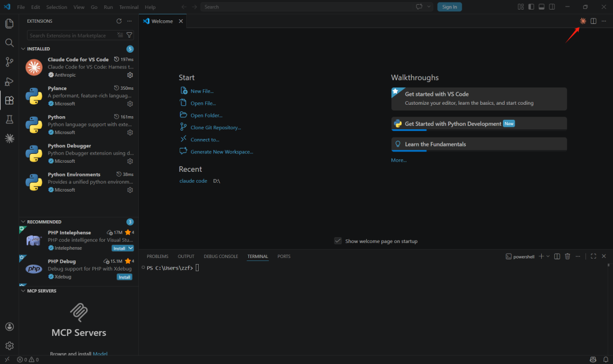Open the Testing flask icon view
The width and height of the screenshot is (613, 364).
(9, 120)
